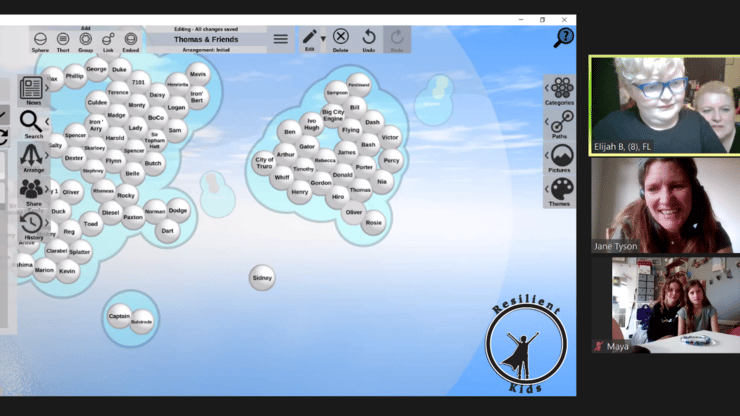Viewport: 740px width, 416px height.
Task: Open the Pictures panel icon
Action: (562, 155)
